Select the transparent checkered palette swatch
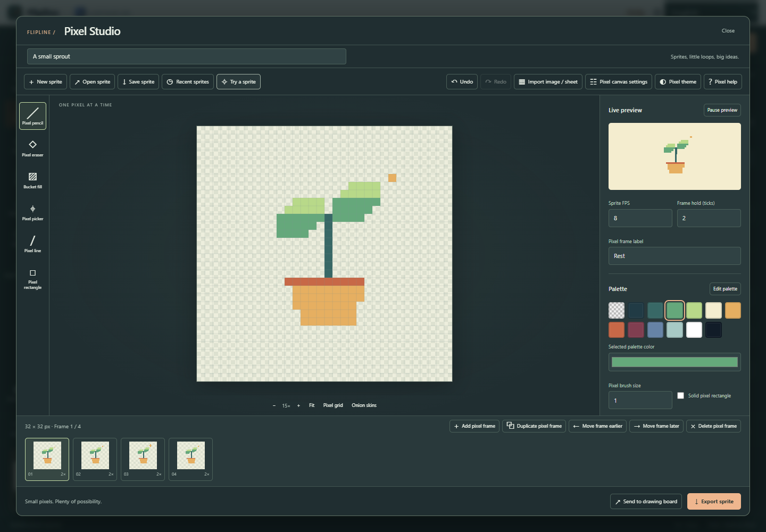The height and width of the screenshot is (532, 766). pyautogui.click(x=617, y=310)
